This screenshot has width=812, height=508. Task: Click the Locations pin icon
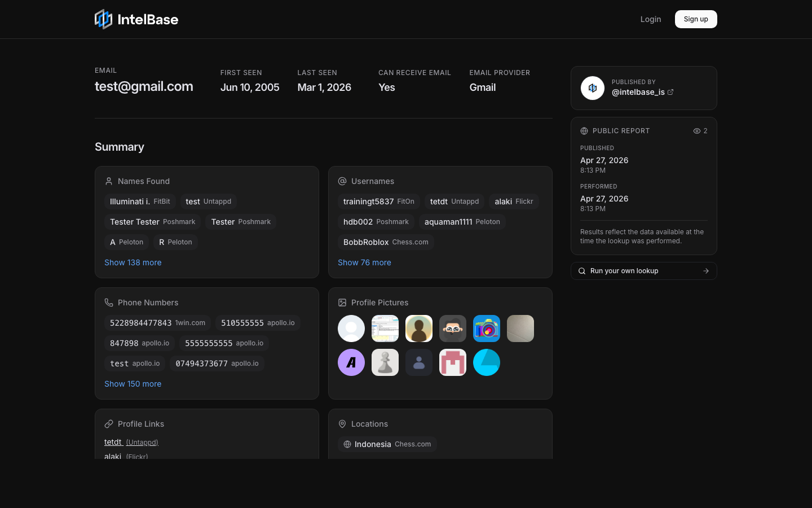[342, 424]
